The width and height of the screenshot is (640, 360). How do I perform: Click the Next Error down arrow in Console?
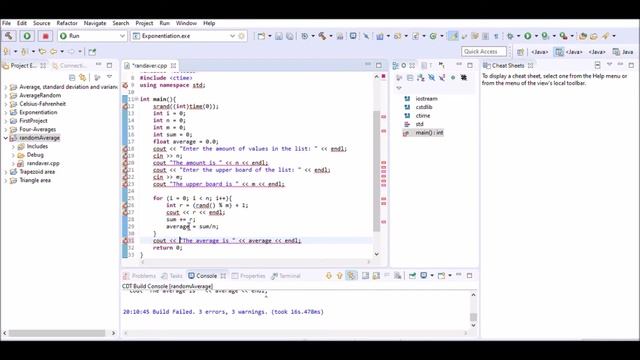329,276
